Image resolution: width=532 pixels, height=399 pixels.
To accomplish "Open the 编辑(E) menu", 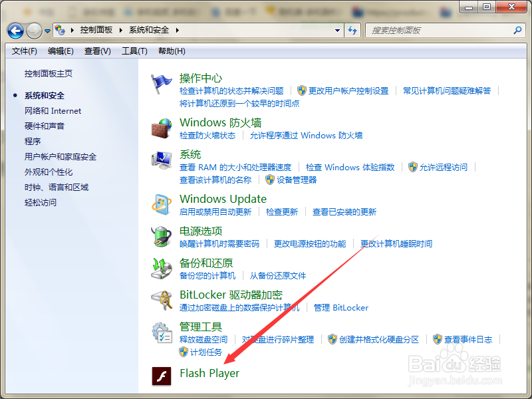I will (61, 51).
